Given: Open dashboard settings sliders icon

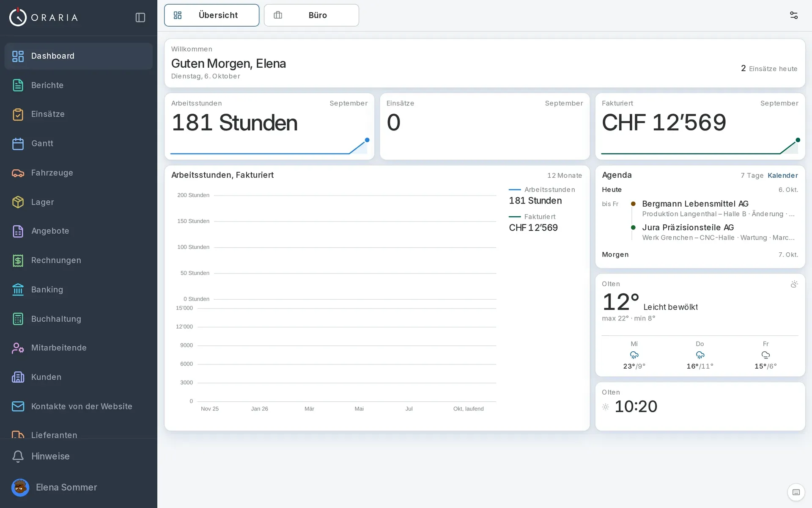Looking at the screenshot, I should coord(794,15).
